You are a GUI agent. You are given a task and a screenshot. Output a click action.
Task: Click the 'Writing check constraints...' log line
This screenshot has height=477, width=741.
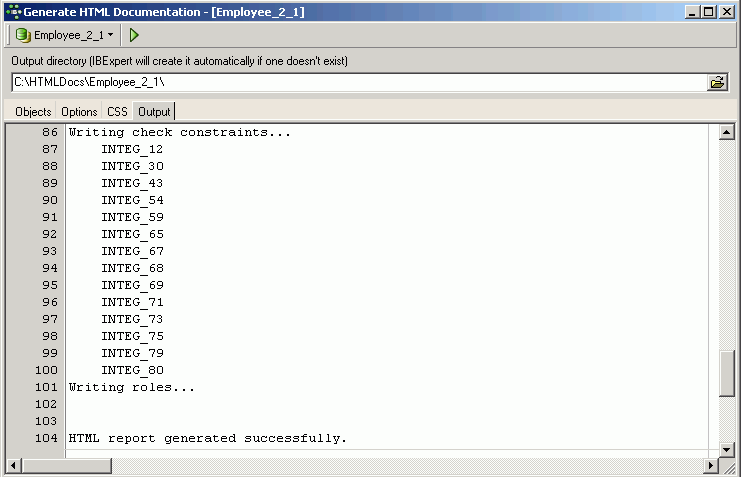[179, 132]
